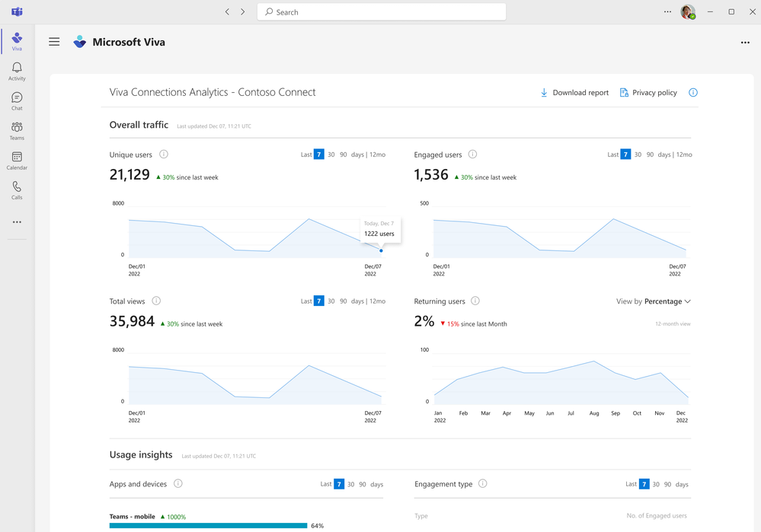Screen dimensions: 761x532
Task: Open the Privacy policy link
Action: pos(648,93)
